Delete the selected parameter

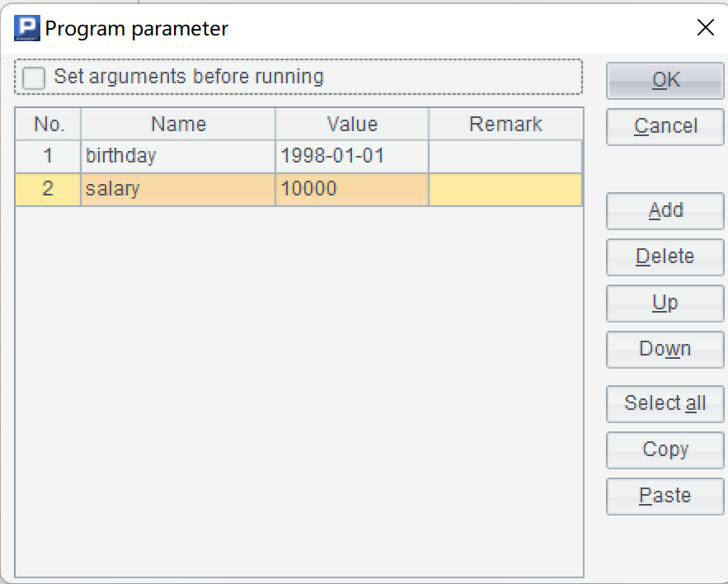click(x=665, y=257)
